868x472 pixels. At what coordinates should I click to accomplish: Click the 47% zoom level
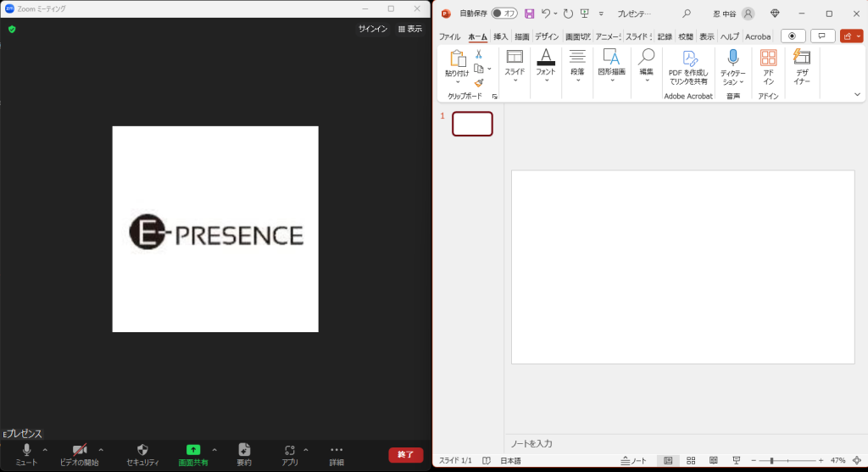[837, 460]
